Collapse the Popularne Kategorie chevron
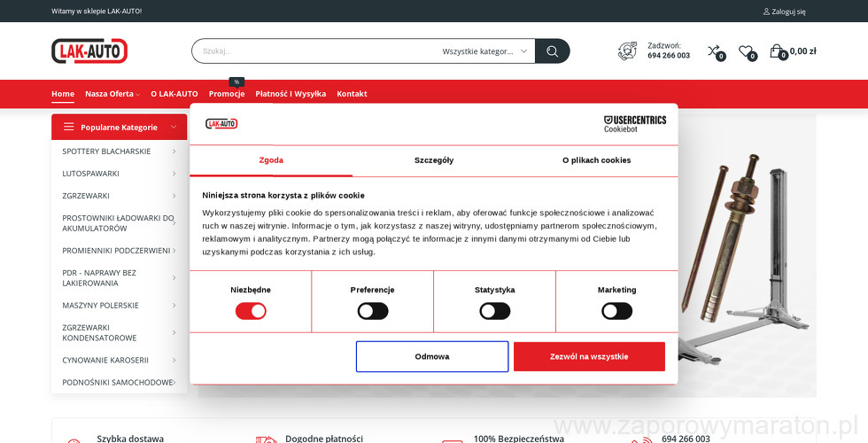 coord(174,127)
